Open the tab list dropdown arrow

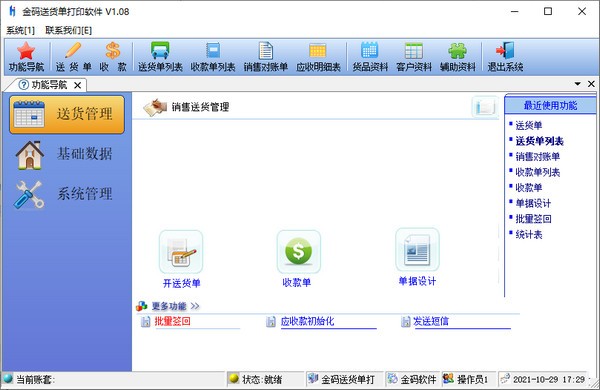[577, 84]
